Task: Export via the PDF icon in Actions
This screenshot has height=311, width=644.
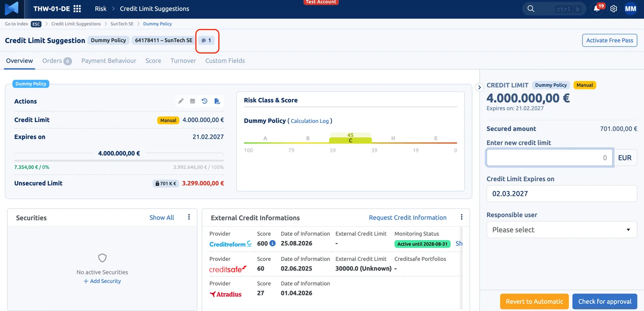Action: click(x=217, y=101)
